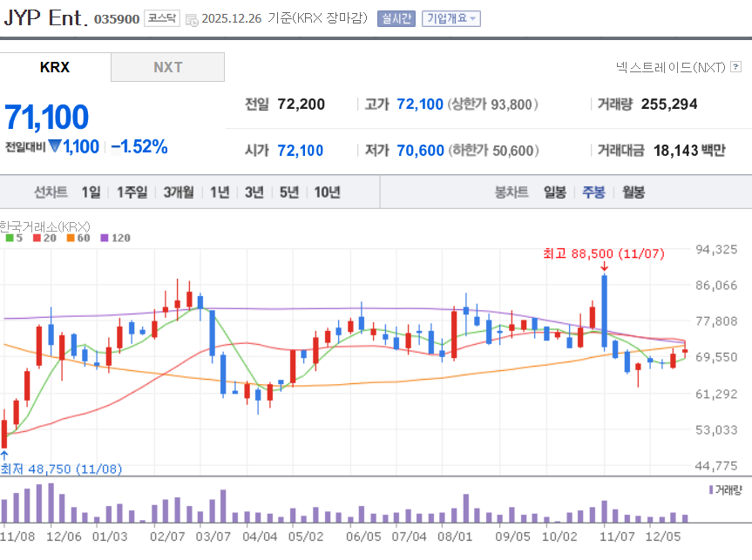Viewport: 752px width, 560px height.
Task: Click the 거래량 value 255,294
Action: point(669,104)
